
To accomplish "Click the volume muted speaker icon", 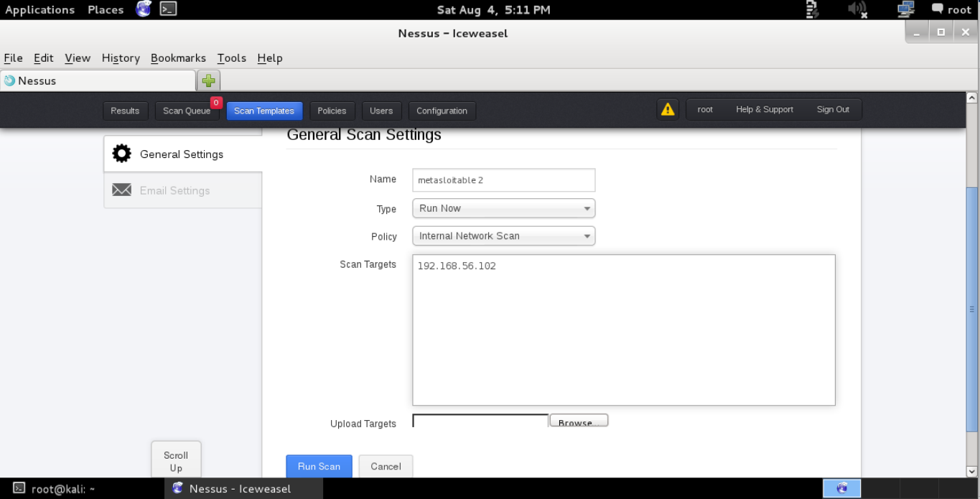I will pyautogui.click(x=857, y=9).
